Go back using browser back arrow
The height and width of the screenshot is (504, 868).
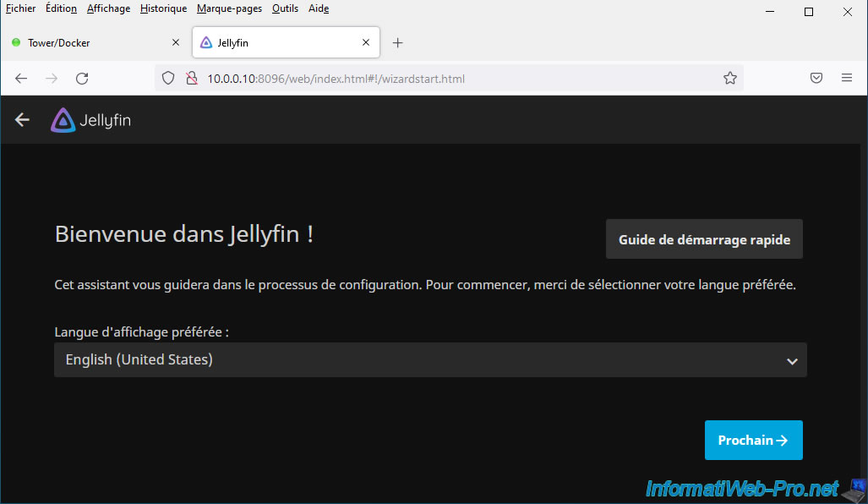click(x=22, y=79)
